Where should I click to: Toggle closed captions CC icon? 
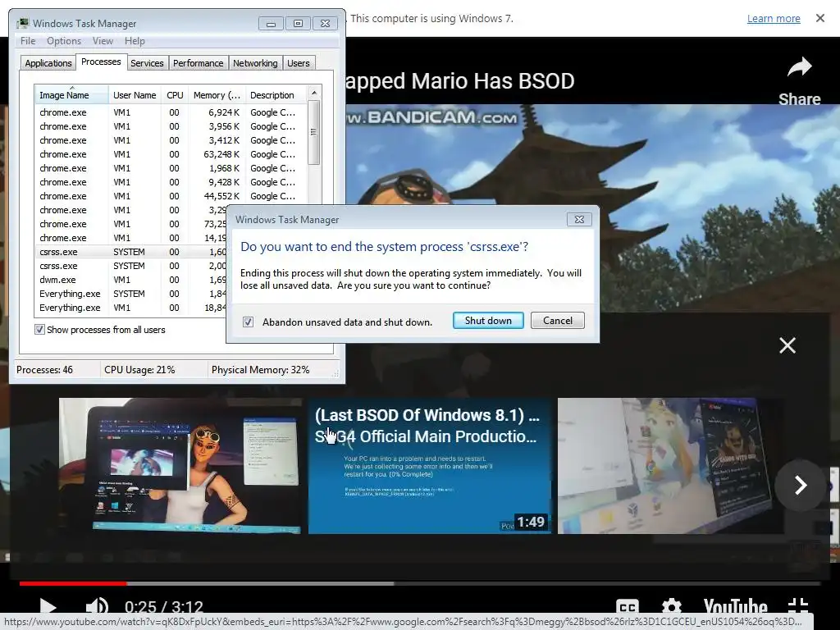(628, 607)
